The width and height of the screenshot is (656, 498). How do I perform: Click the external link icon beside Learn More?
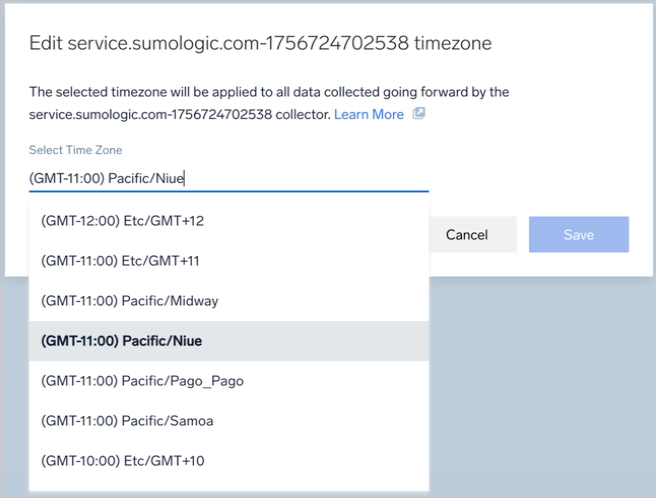tap(419, 115)
